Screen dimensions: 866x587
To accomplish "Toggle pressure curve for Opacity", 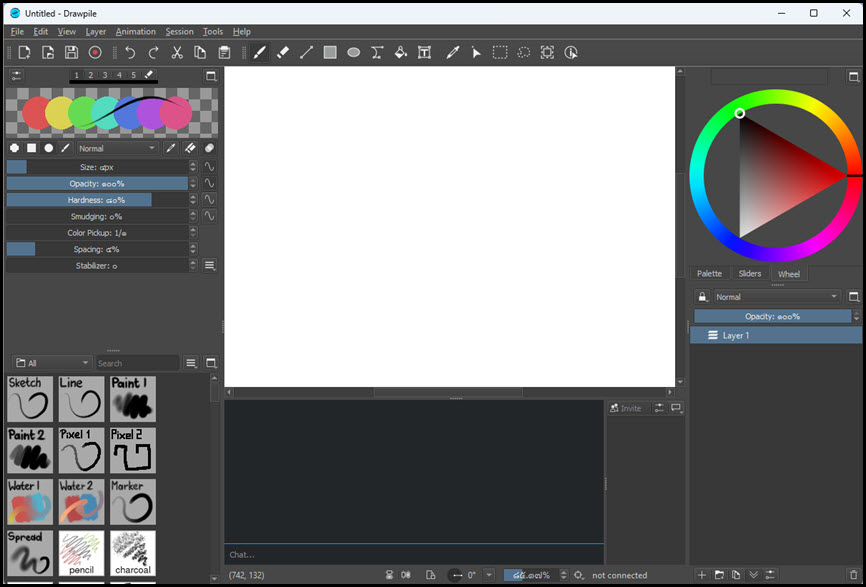I will click(209, 183).
